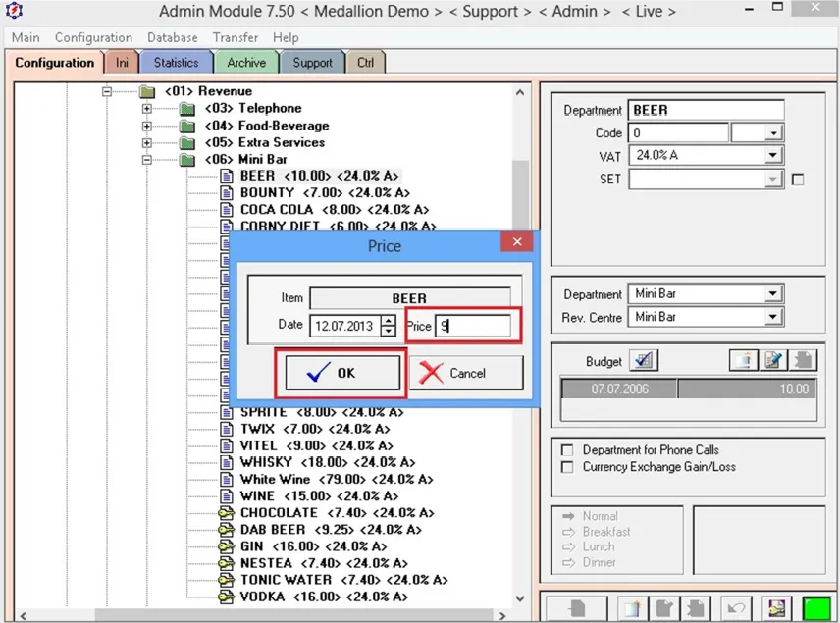
Task: Click the pencil edit icon in the Budget panel
Action: [773, 360]
